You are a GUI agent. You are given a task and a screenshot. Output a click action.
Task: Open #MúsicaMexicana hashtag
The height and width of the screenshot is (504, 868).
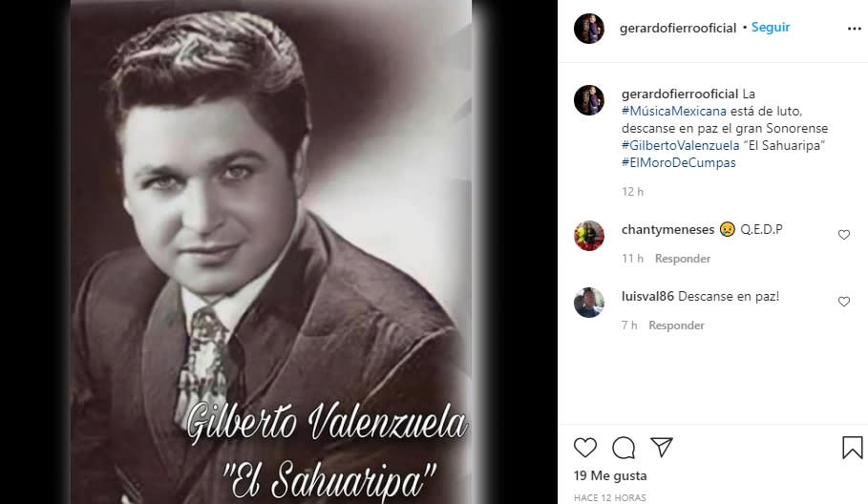point(674,111)
